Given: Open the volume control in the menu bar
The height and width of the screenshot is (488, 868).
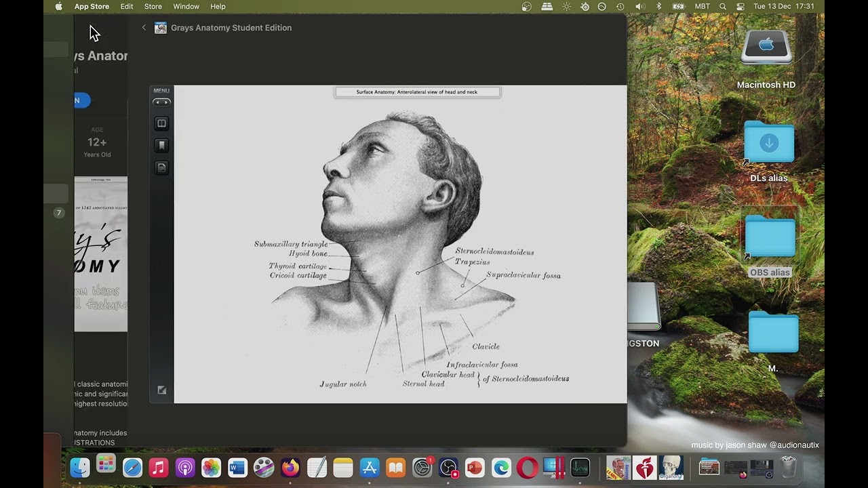Looking at the screenshot, I should (x=639, y=6).
